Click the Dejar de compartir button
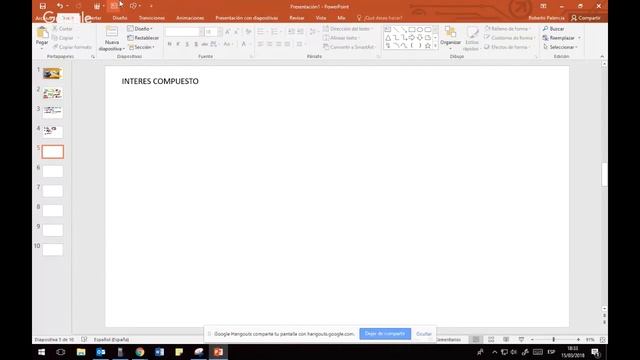Viewport: 640px width, 360px height. [x=385, y=333]
